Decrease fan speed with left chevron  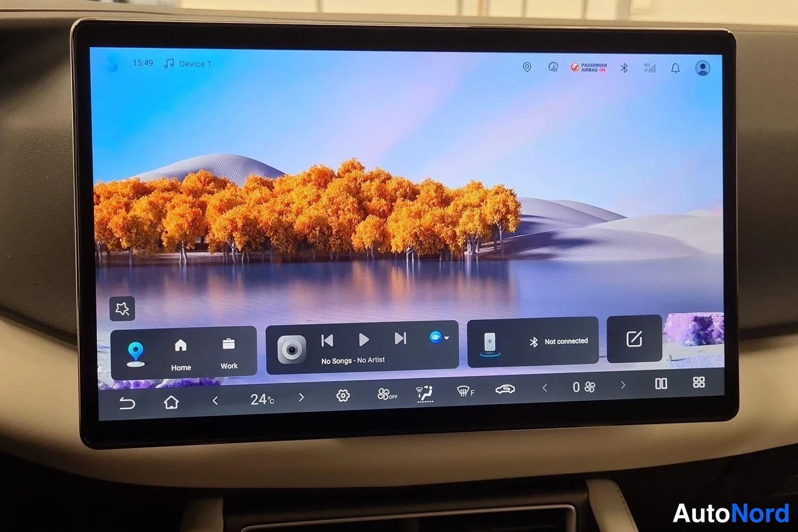(x=545, y=388)
